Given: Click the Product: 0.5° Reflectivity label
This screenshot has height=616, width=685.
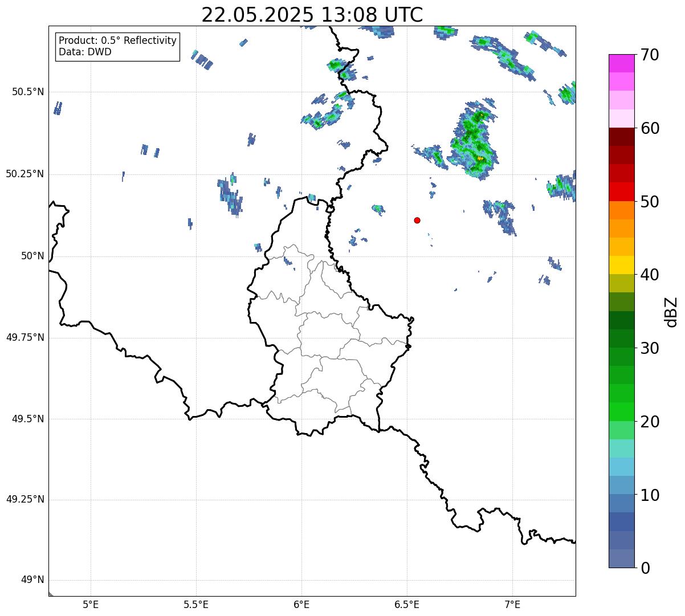Looking at the screenshot, I should click(x=117, y=41).
